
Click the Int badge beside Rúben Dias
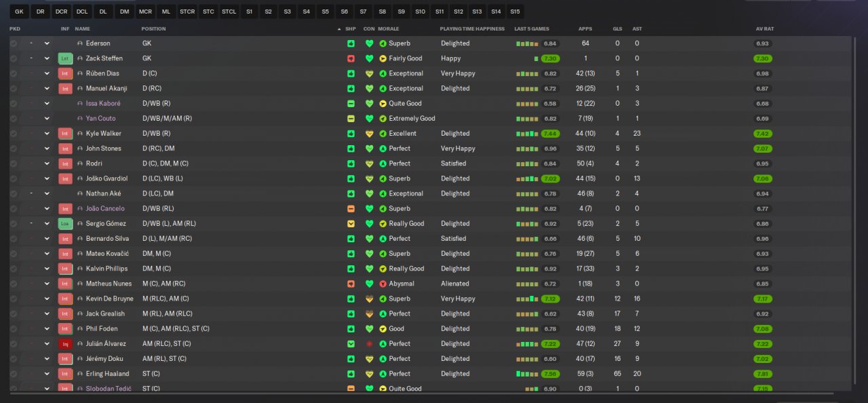[x=65, y=73]
